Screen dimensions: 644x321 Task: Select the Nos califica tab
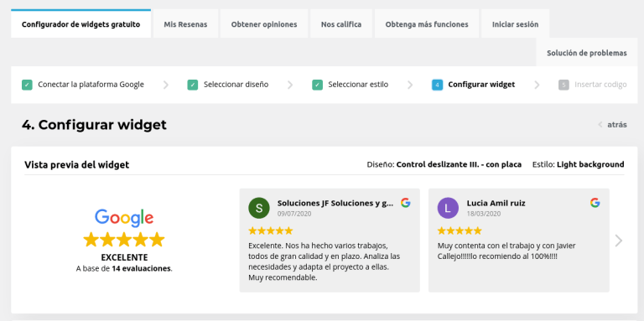(341, 24)
